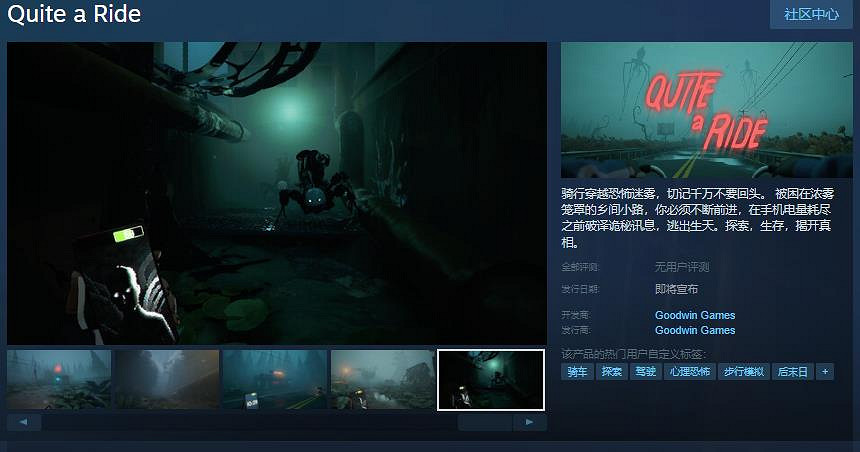860x452 pixels.
Task: Click the plus button to add tags
Action: click(825, 371)
